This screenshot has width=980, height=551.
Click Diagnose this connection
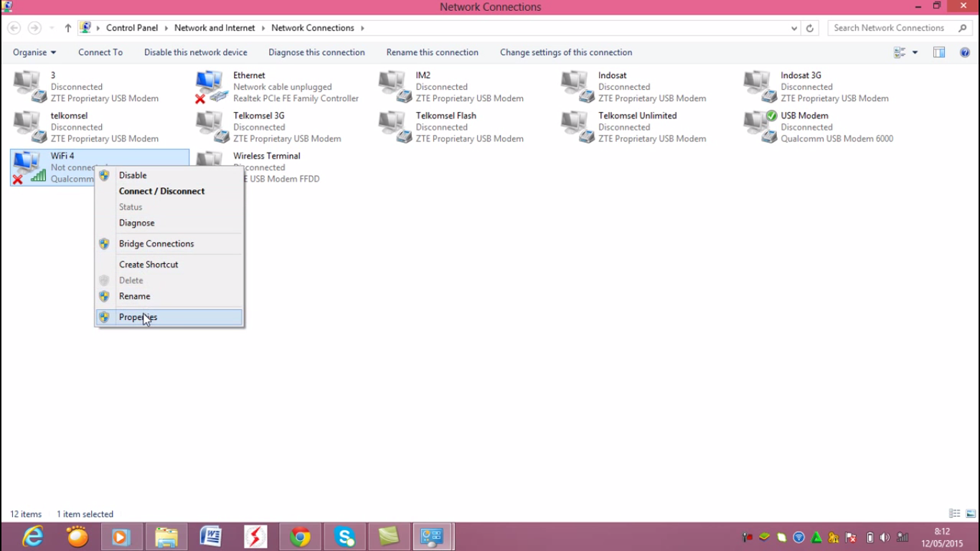click(x=316, y=52)
